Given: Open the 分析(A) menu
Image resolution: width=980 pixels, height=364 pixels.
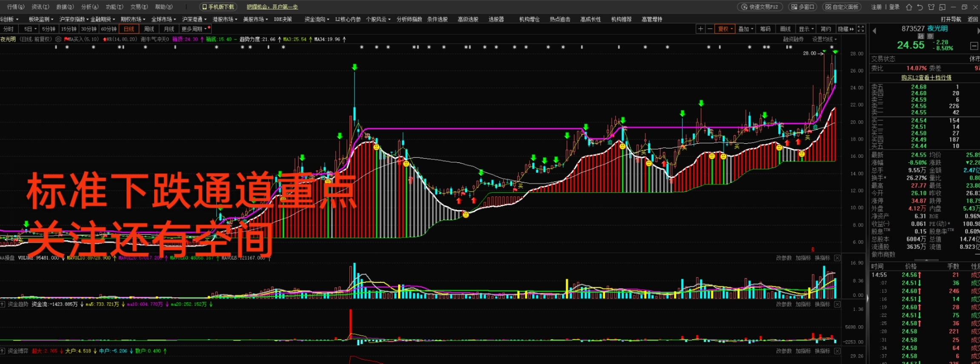Looking at the screenshot, I should coord(90,7).
